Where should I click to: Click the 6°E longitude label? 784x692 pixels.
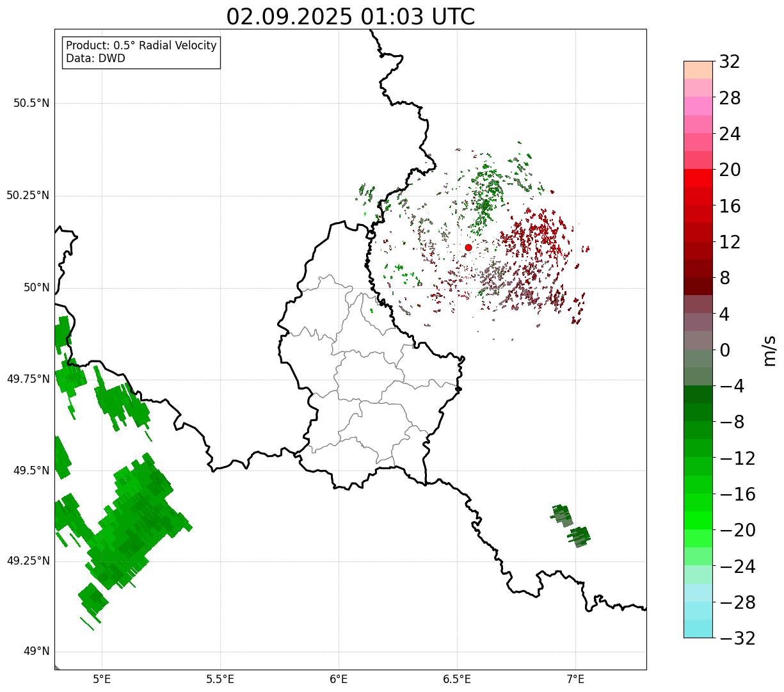339,679
